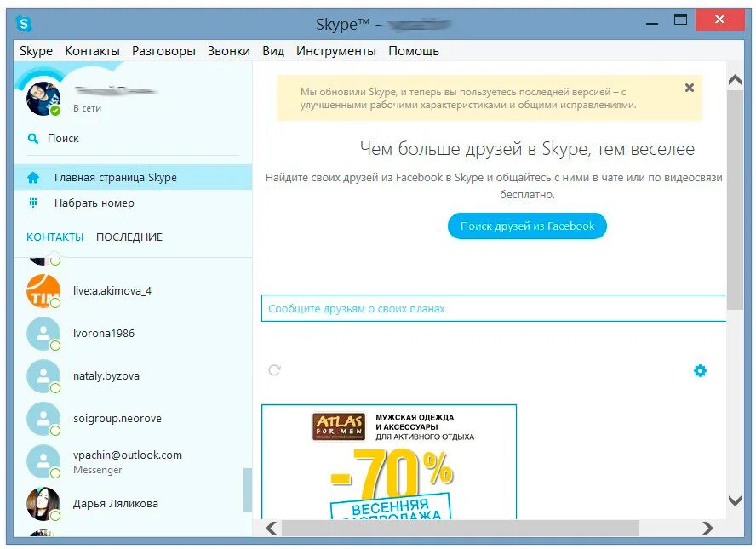Screen dimensions: 756x549
Task: Click the Сообщите друзьям о своих планах field
Action: (x=494, y=308)
